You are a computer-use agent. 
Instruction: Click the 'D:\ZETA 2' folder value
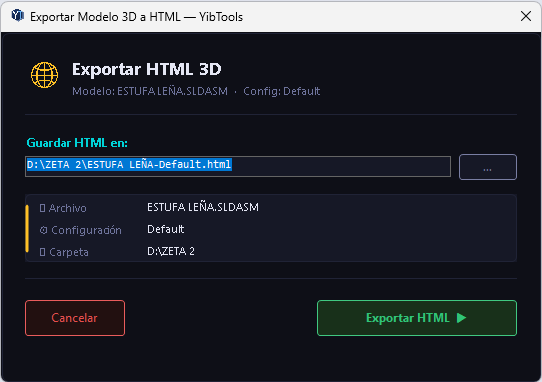coord(171,251)
